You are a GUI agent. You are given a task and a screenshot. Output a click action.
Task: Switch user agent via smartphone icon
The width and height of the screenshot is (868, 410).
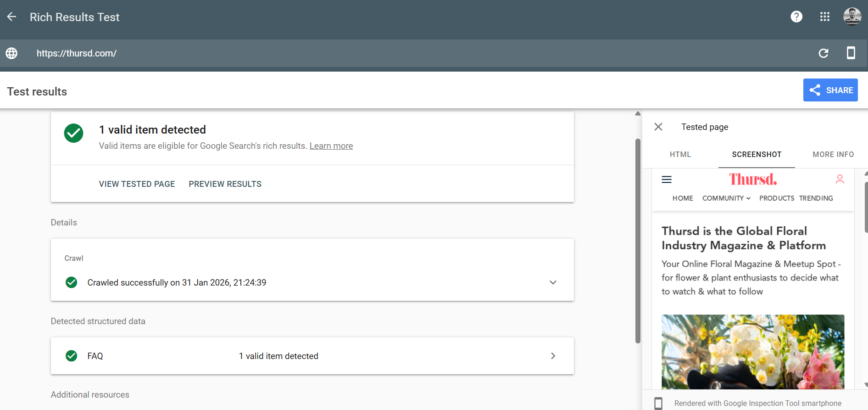[851, 53]
